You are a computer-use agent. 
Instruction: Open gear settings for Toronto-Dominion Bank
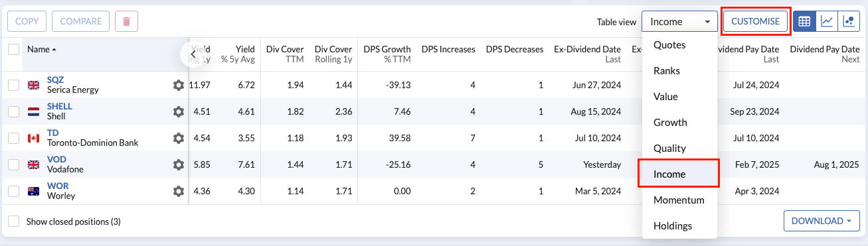pyautogui.click(x=178, y=138)
